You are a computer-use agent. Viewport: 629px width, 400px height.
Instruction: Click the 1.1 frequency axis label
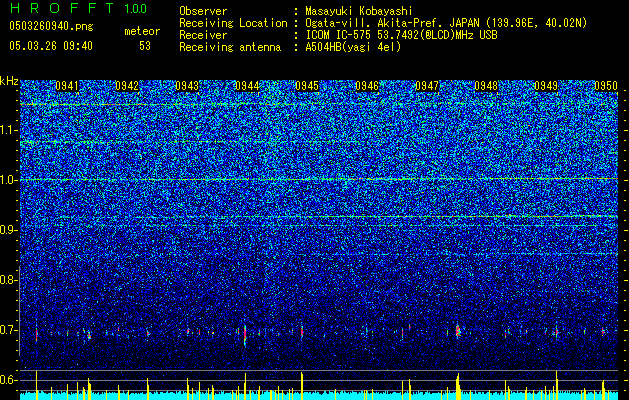click(9, 130)
